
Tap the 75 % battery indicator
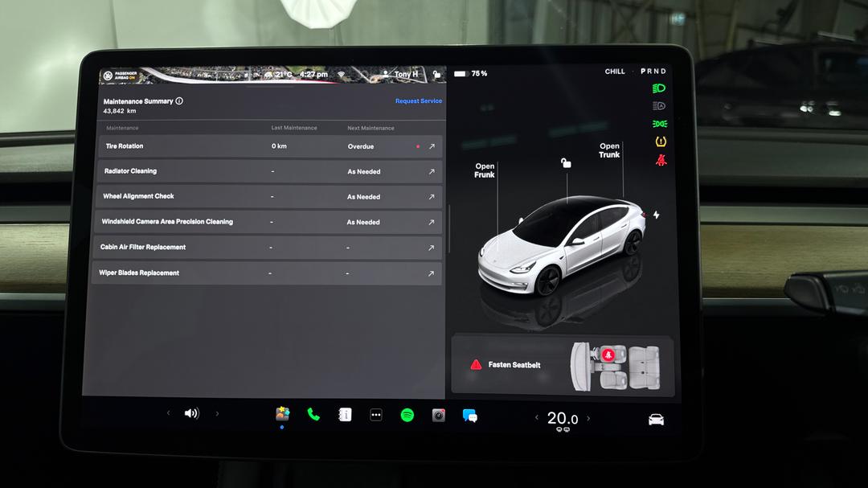470,73
